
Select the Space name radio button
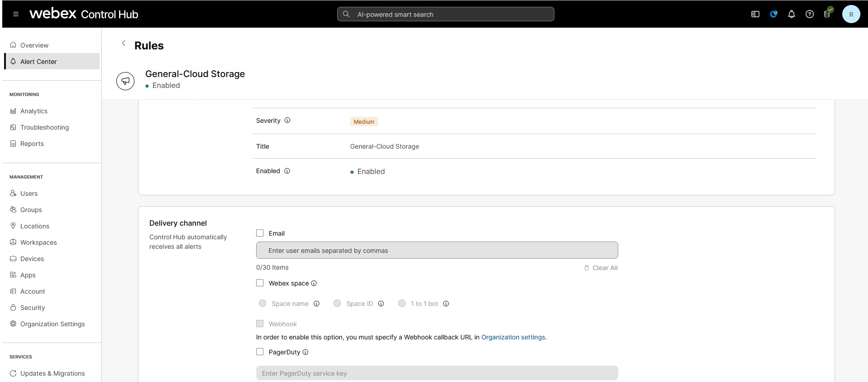(262, 303)
